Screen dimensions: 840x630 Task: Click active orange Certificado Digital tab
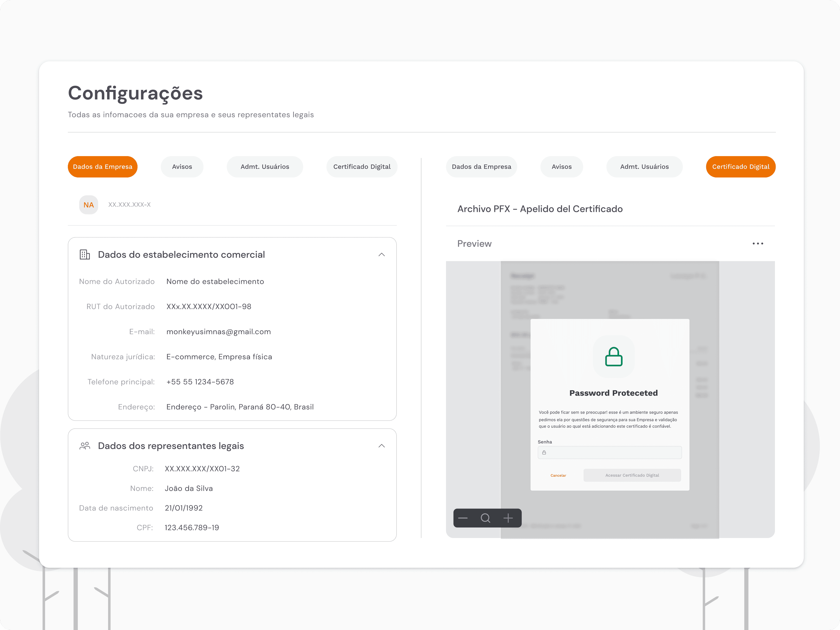pos(741,167)
